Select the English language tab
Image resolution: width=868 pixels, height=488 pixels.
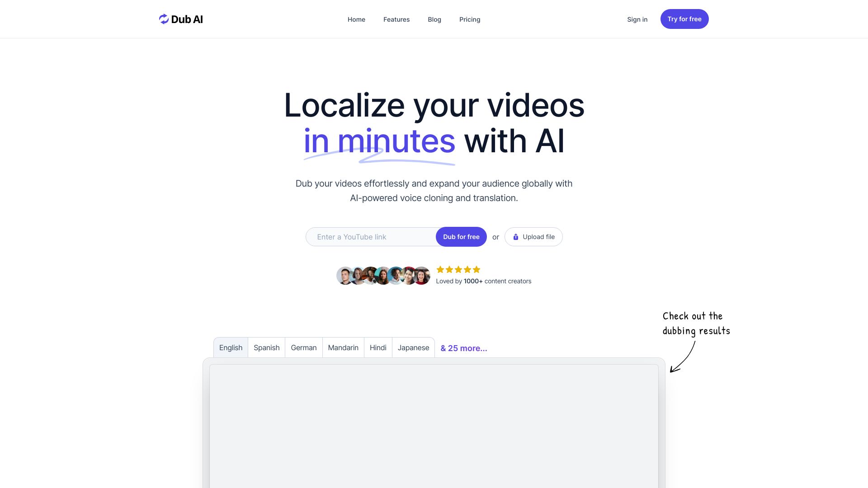[x=230, y=348]
